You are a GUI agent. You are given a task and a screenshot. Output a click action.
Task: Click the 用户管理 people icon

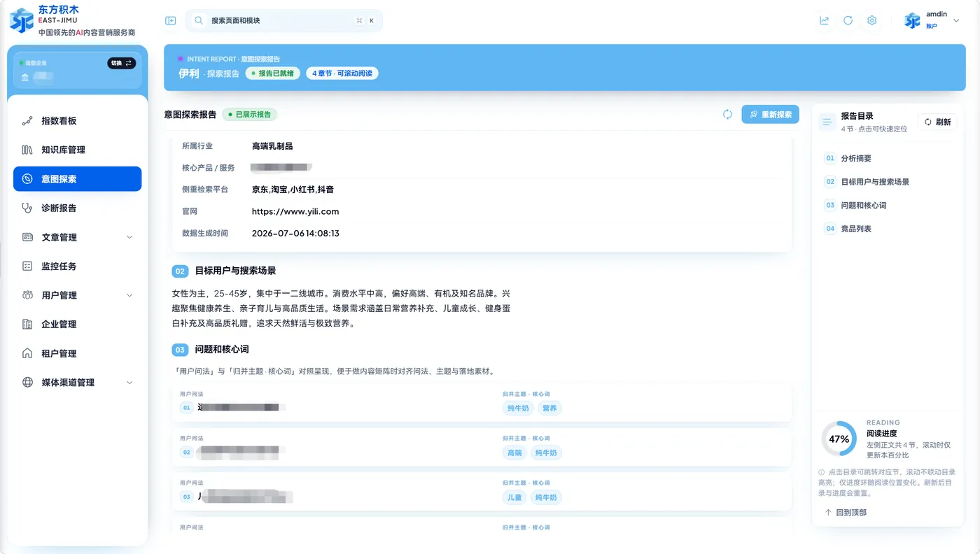click(x=27, y=295)
